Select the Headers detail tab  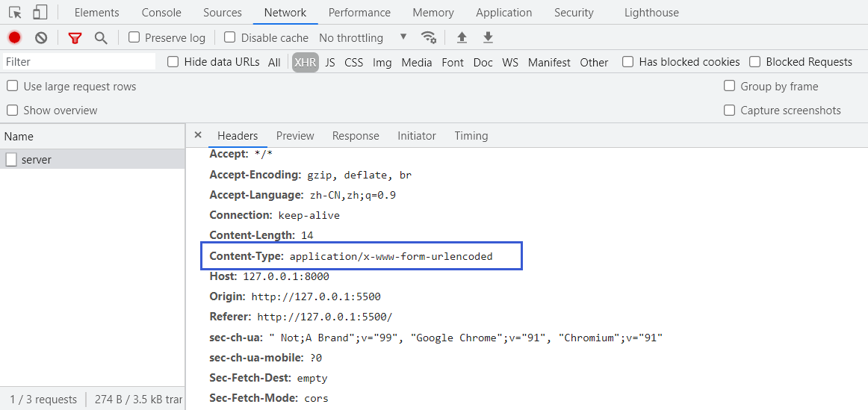pyautogui.click(x=238, y=136)
